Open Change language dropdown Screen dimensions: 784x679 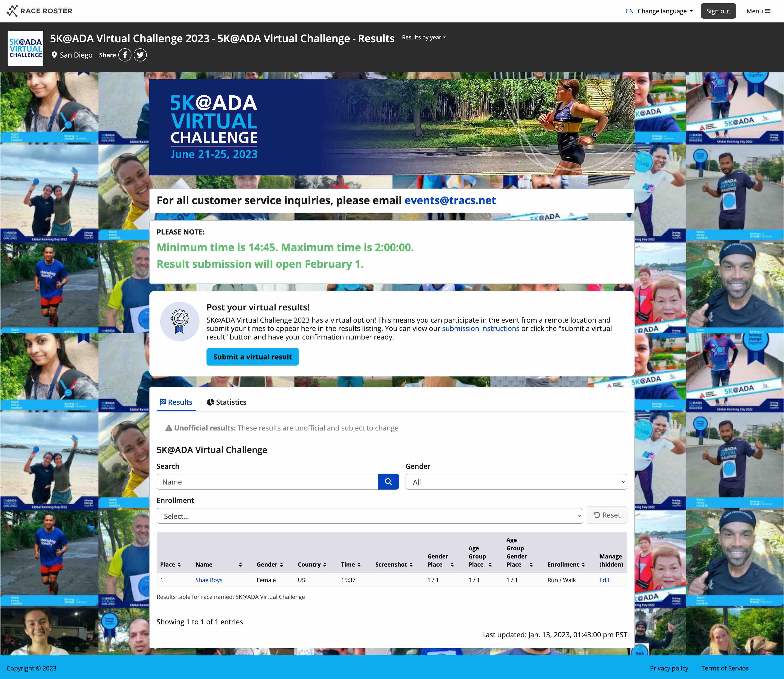point(665,11)
